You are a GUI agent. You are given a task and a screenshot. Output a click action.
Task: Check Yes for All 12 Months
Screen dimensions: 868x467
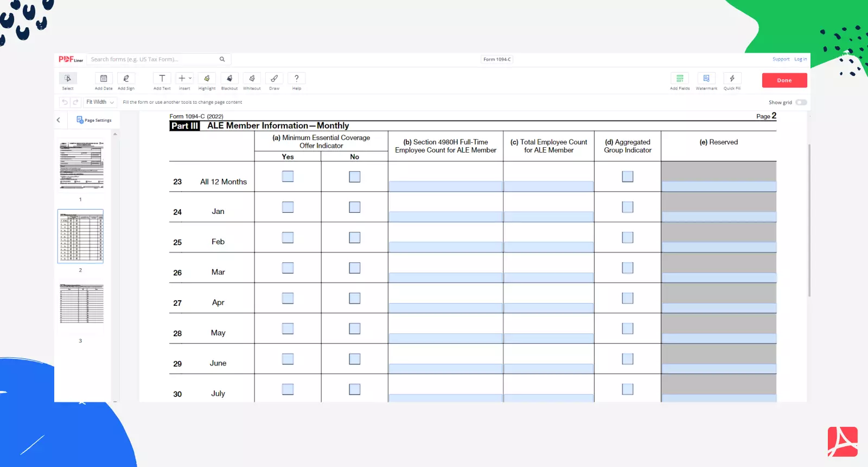288,176
